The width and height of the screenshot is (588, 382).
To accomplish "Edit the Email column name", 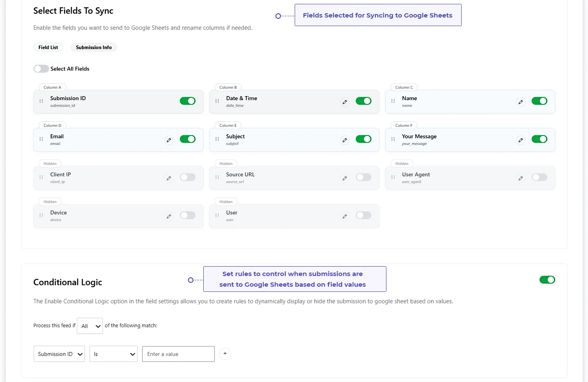I will point(169,140).
